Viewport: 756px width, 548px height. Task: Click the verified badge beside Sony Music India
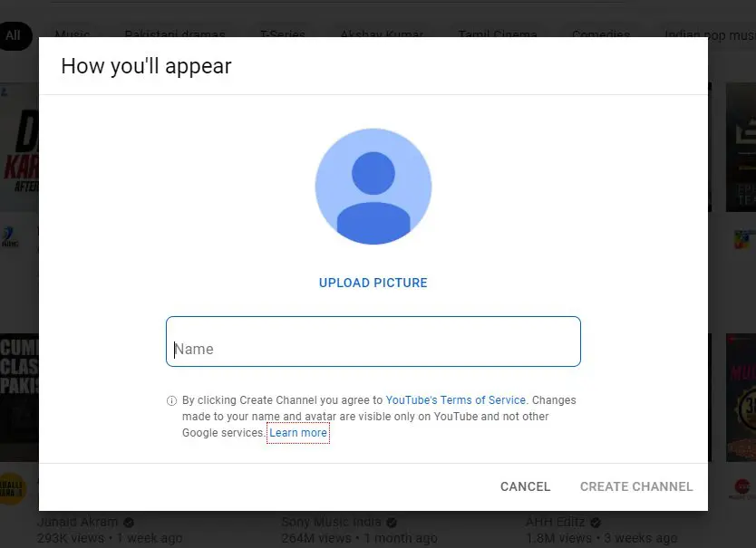390,522
